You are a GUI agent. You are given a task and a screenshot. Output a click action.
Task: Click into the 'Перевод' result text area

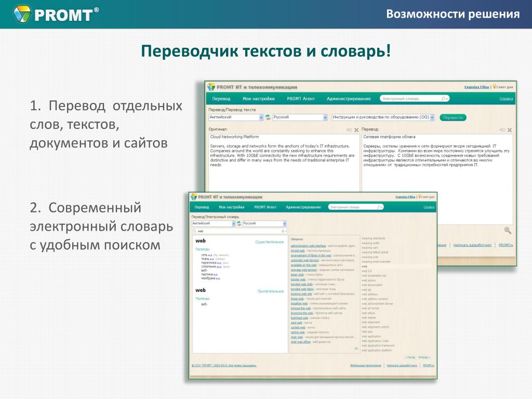(437, 179)
